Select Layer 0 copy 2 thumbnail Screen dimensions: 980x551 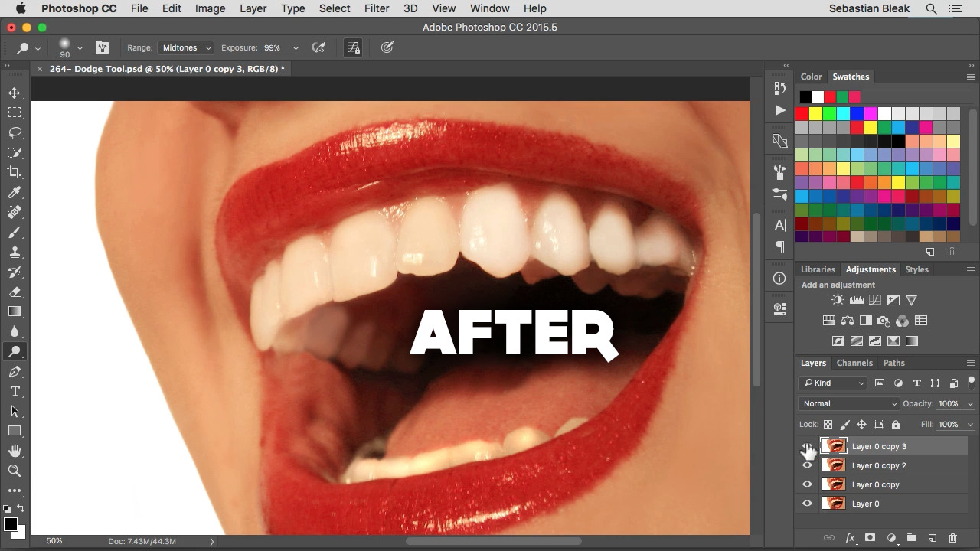834,465
